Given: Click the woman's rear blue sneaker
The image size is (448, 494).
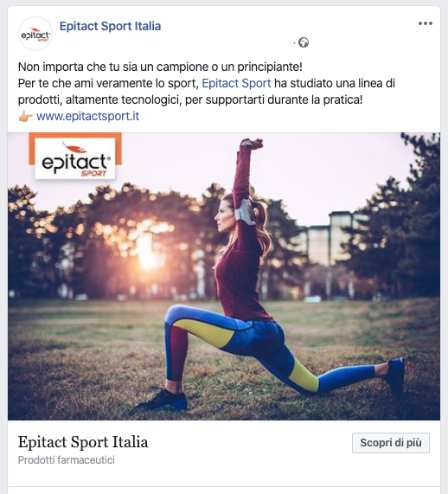Looking at the screenshot, I should tap(395, 376).
